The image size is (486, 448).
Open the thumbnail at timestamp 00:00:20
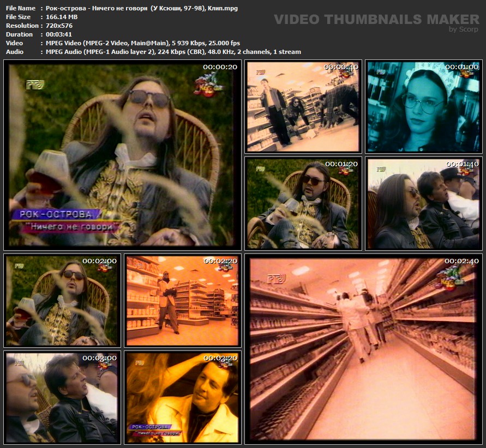(122, 155)
